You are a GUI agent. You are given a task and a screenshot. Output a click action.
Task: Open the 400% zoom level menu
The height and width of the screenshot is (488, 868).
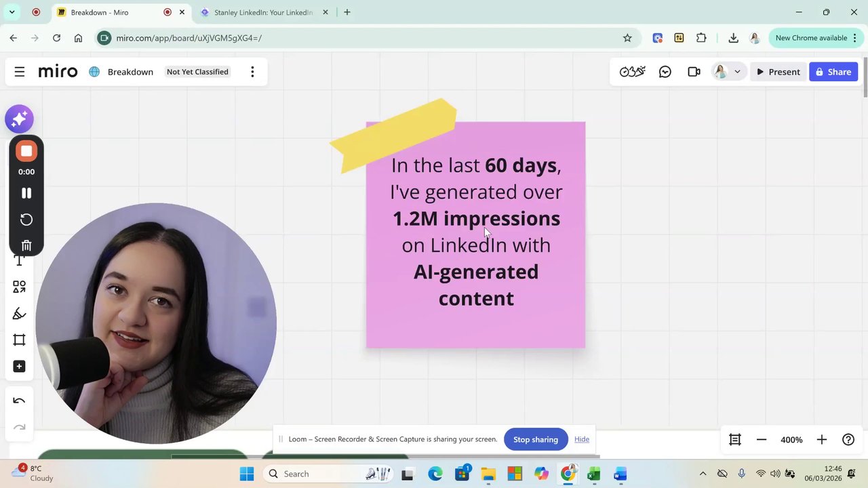(791, 440)
